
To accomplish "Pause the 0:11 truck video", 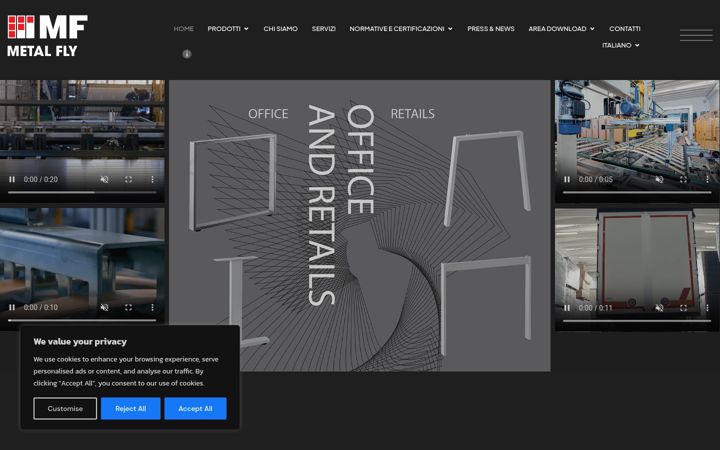I will coord(567,308).
